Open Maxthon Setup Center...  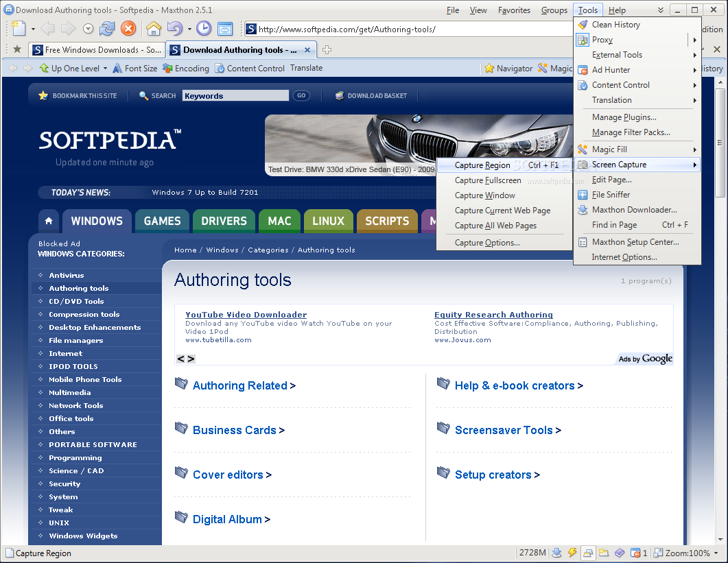[635, 242]
